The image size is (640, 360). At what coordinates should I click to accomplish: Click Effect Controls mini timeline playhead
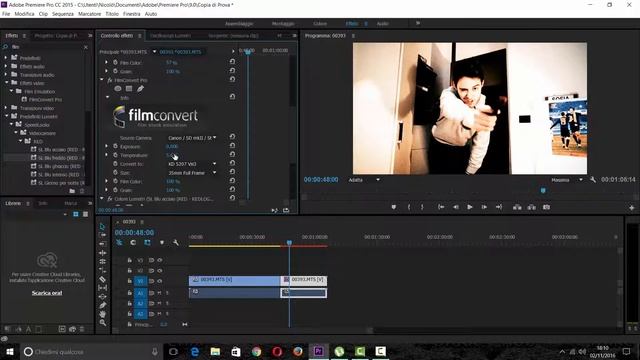click(x=248, y=52)
